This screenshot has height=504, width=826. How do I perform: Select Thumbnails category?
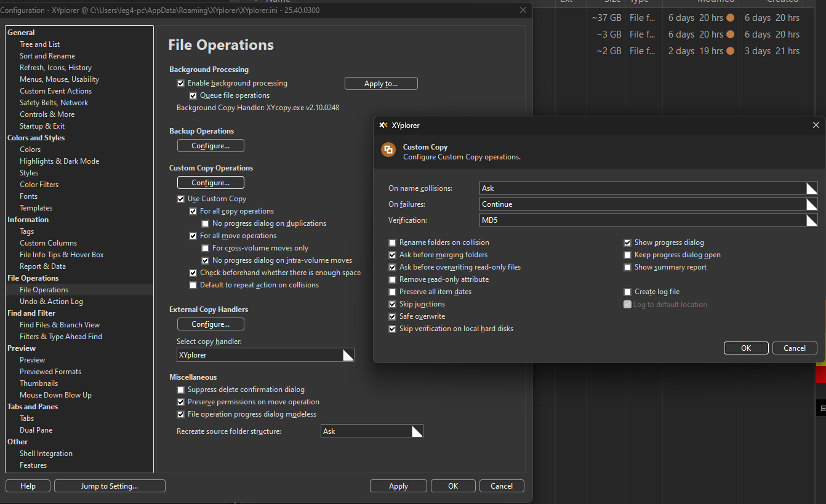click(39, 383)
